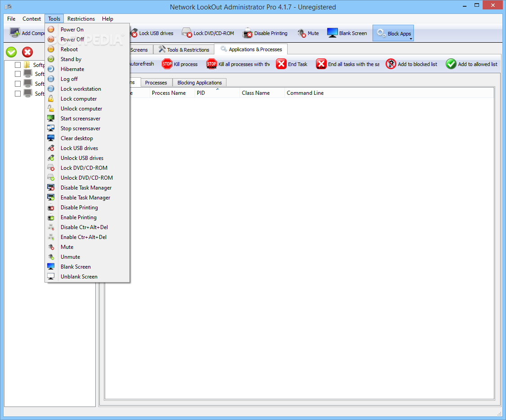Viewport: 506px width, 420px height.
Task: Open the Block Apps dropdown arrow
Action: coord(411,39)
